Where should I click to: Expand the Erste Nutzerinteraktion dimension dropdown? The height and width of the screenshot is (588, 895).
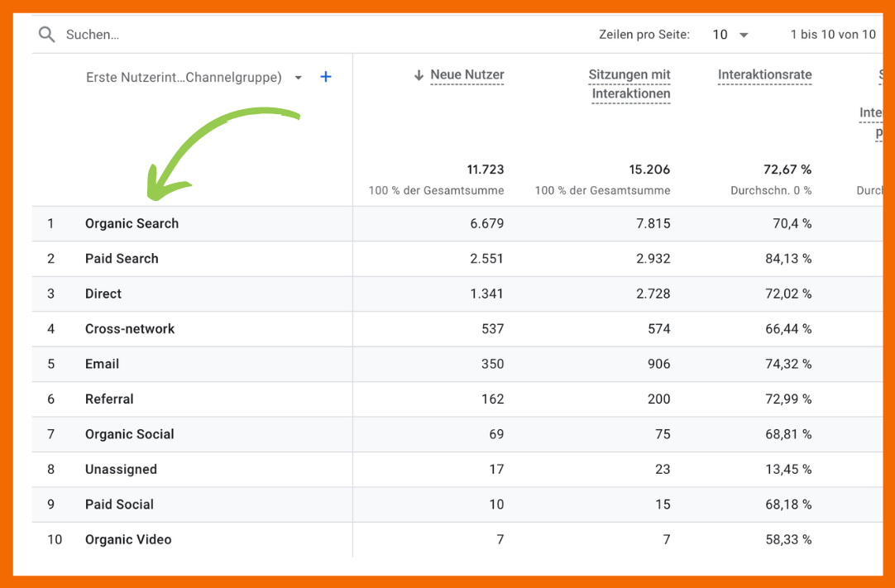tap(299, 78)
